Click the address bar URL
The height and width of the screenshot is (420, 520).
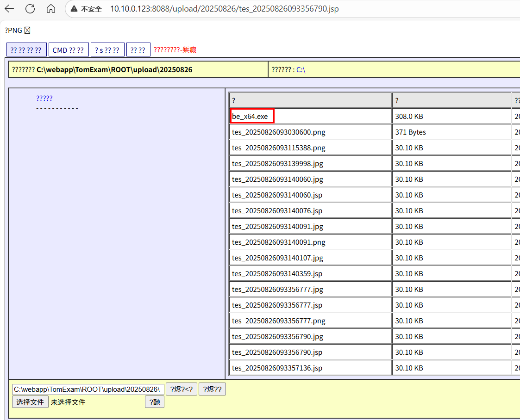point(224,9)
